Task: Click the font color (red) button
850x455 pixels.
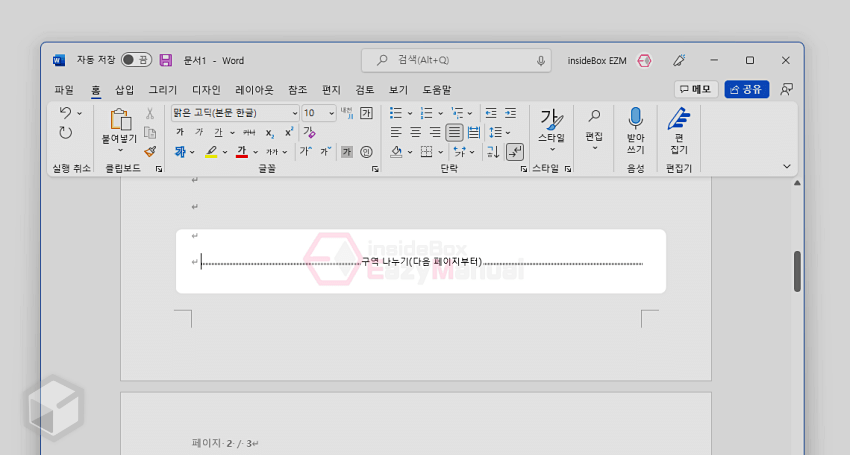Action: pos(242,152)
